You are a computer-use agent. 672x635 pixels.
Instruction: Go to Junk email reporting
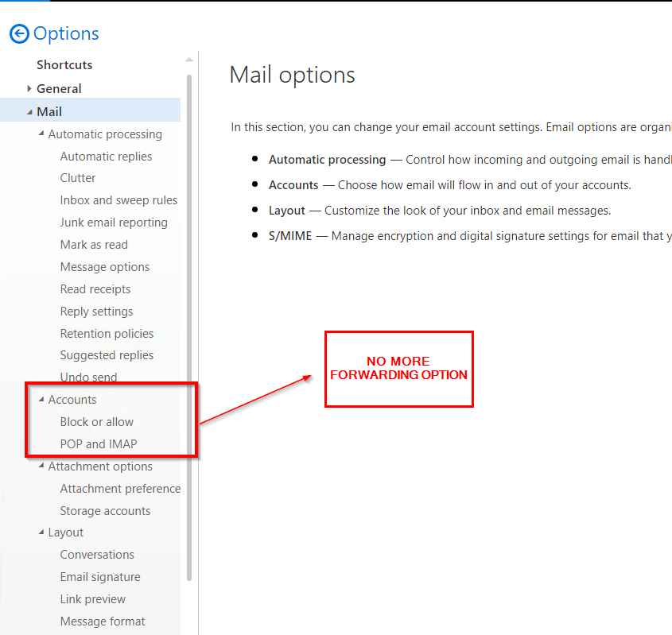click(x=114, y=223)
